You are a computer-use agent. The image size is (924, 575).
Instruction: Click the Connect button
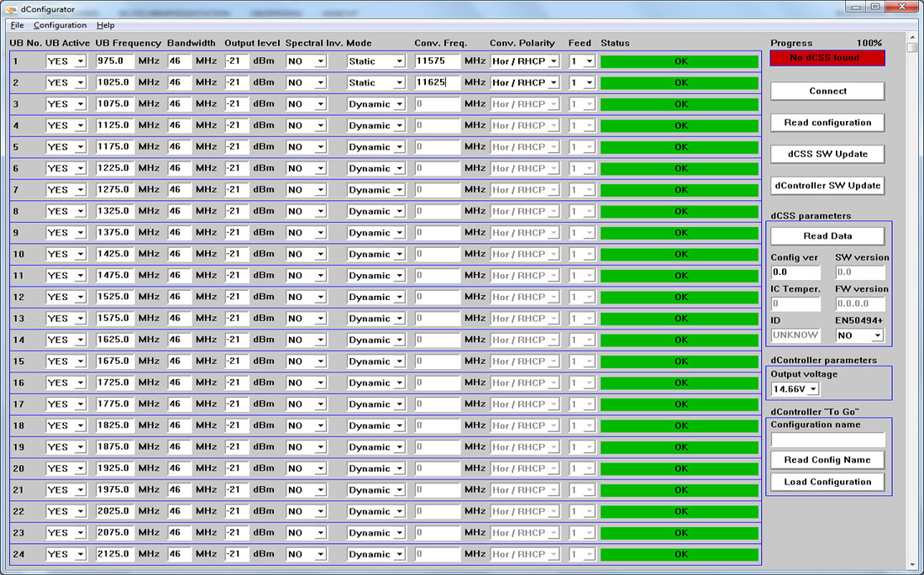coord(827,91)
